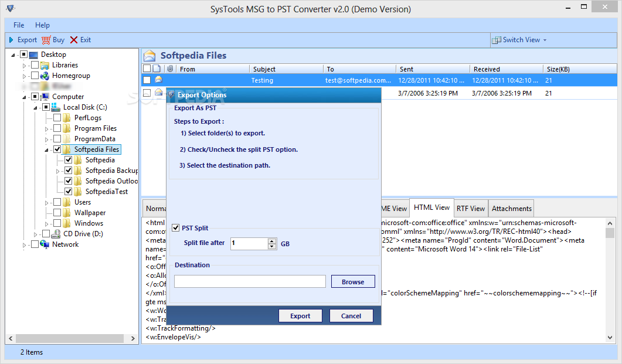Switch to the Attachments tab

tap(511, 209)
